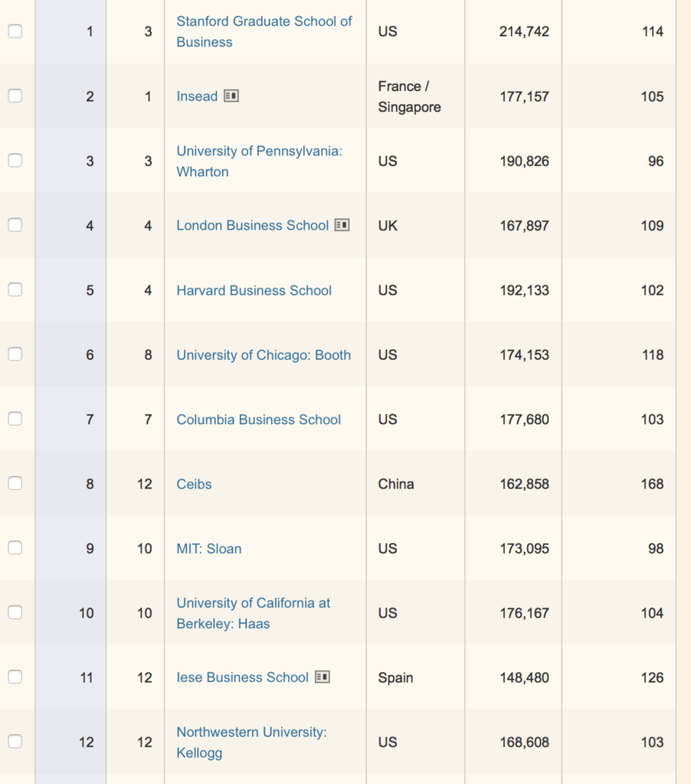
Task: Follow the Columbia Business School link
Action: (259, 419)
